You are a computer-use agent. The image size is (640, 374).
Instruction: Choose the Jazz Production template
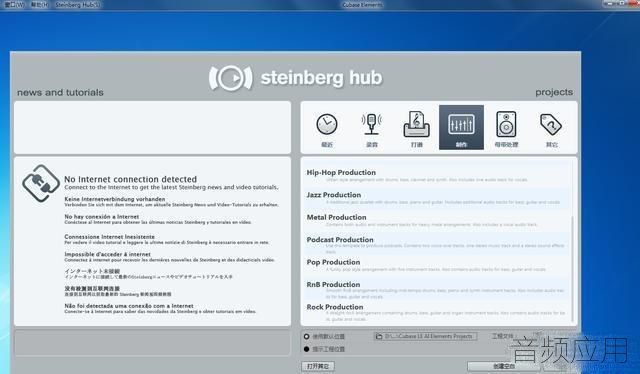pyautogui.click(x=438, y=198)
